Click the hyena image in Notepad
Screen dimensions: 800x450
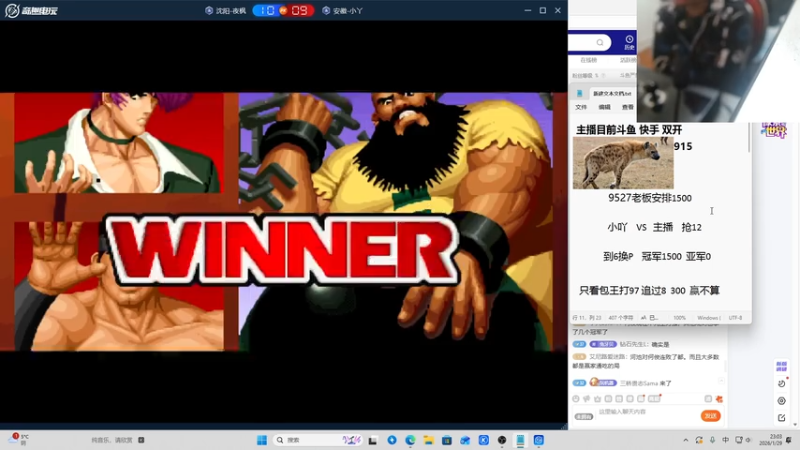623,163
